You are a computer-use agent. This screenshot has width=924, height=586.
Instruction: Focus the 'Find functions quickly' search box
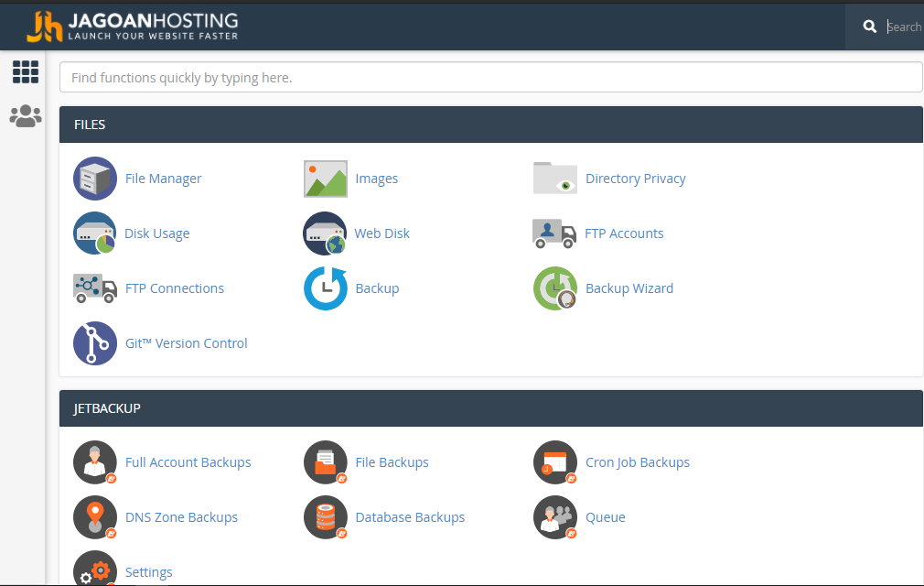click(491, 77)
